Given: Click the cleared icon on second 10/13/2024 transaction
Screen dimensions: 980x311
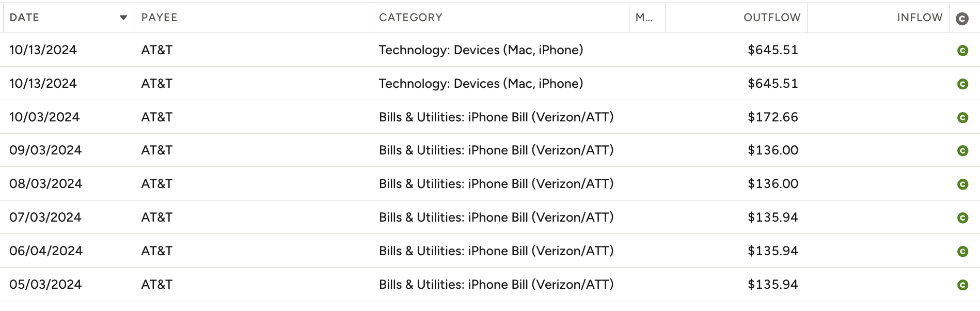Looking at the screenshot, I should point(963,83).
